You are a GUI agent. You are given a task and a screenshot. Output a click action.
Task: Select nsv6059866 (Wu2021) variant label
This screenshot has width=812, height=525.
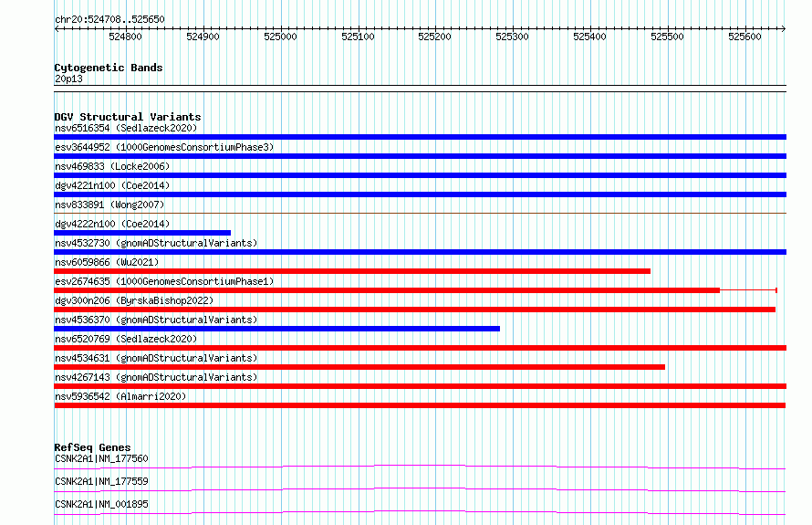click(x=107, y=262)
